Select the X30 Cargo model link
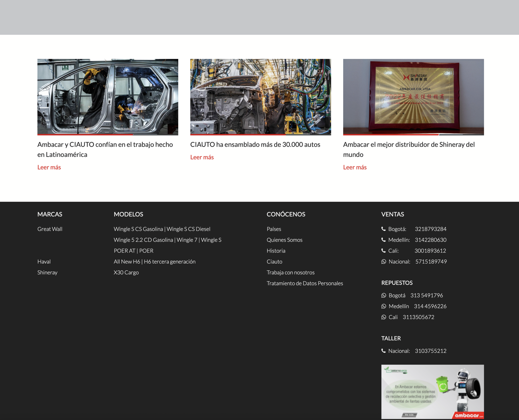 click(126, 272)
